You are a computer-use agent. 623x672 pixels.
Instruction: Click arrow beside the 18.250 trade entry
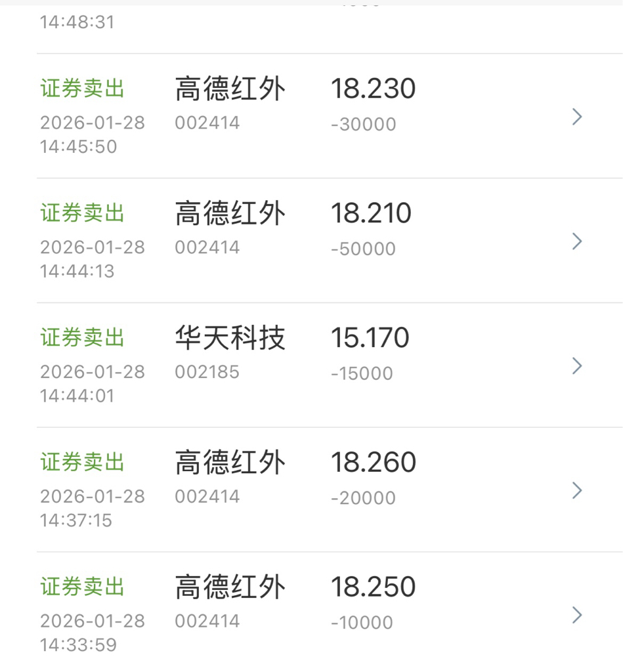(x=576, y=615)
